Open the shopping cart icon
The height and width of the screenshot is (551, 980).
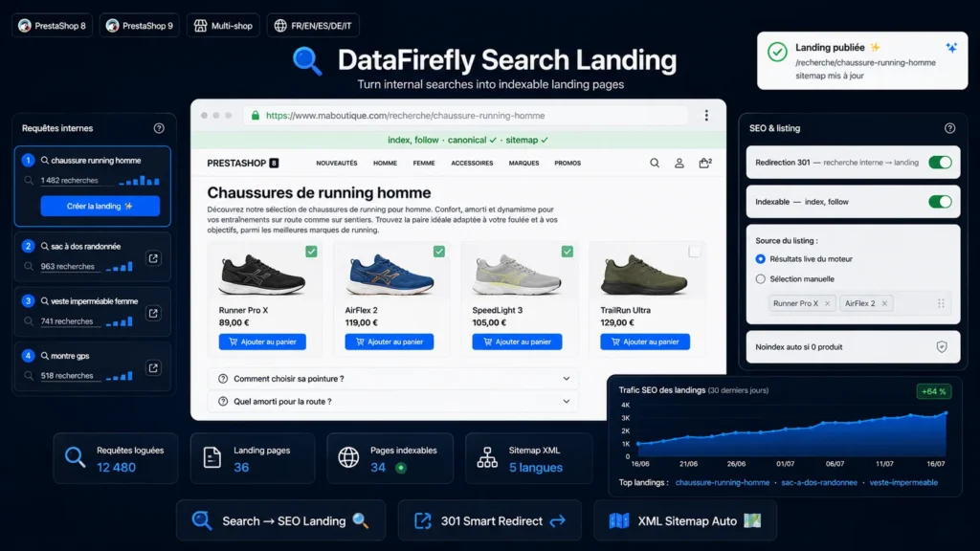coord(704,163)
